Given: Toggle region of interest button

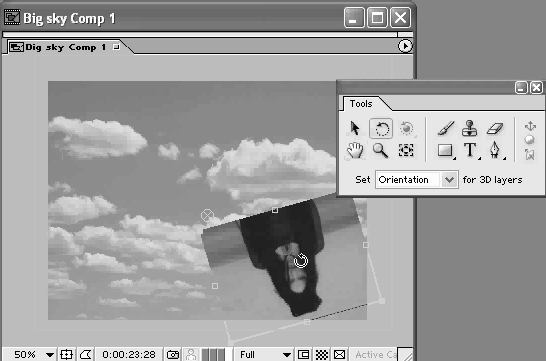Looking at the screenshot, I should coord(303,354).
